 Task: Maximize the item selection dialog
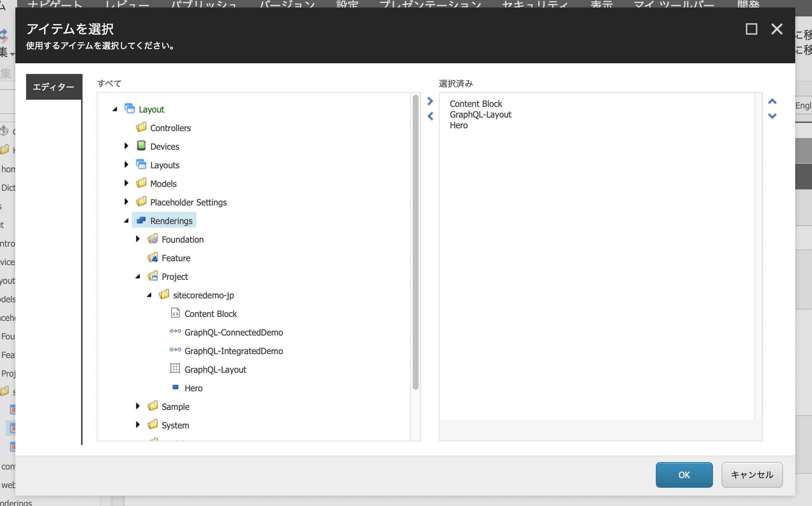(751, 29)
